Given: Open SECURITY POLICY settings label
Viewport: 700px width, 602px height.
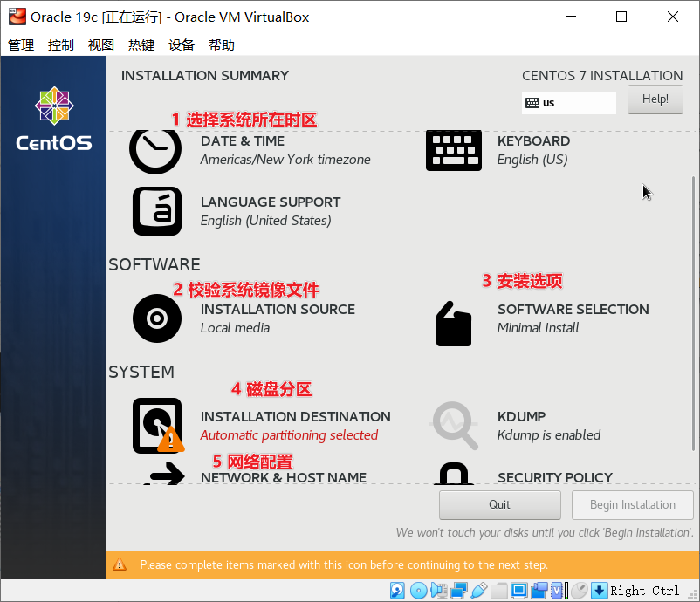Looking at the screenshot, I should pos(555,477).
